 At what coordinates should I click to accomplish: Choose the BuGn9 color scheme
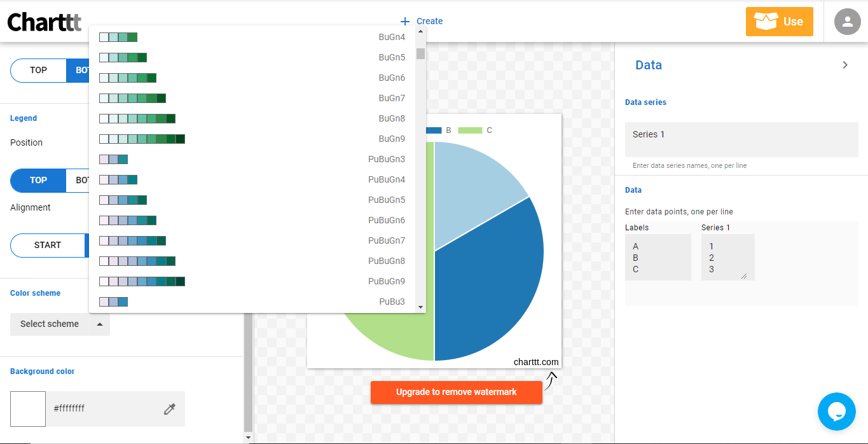coord(254,139)
